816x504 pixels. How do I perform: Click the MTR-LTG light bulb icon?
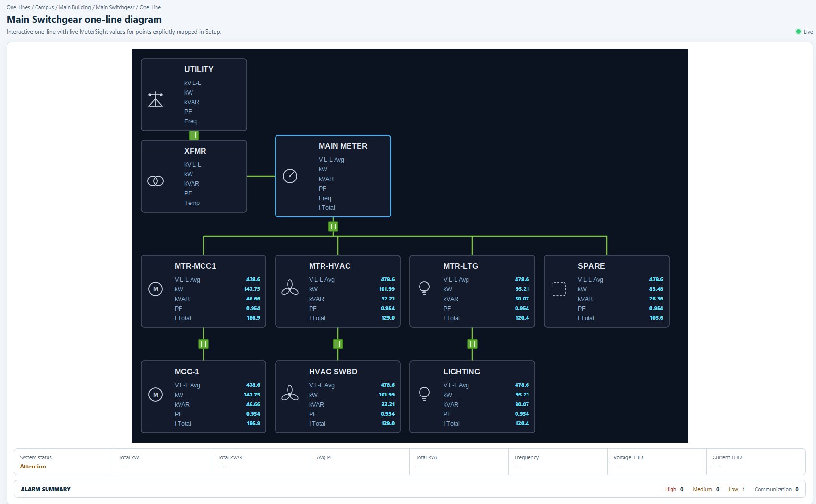424,288
